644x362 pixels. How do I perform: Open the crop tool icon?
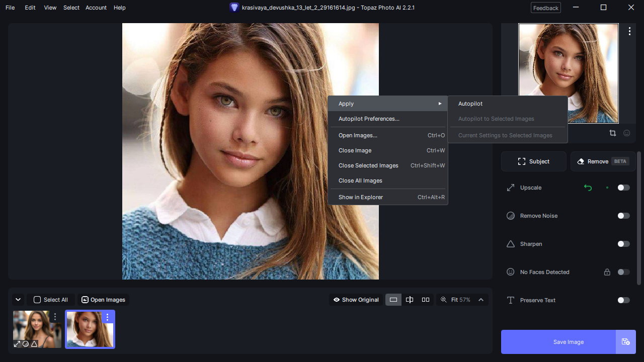coord(612,133)
